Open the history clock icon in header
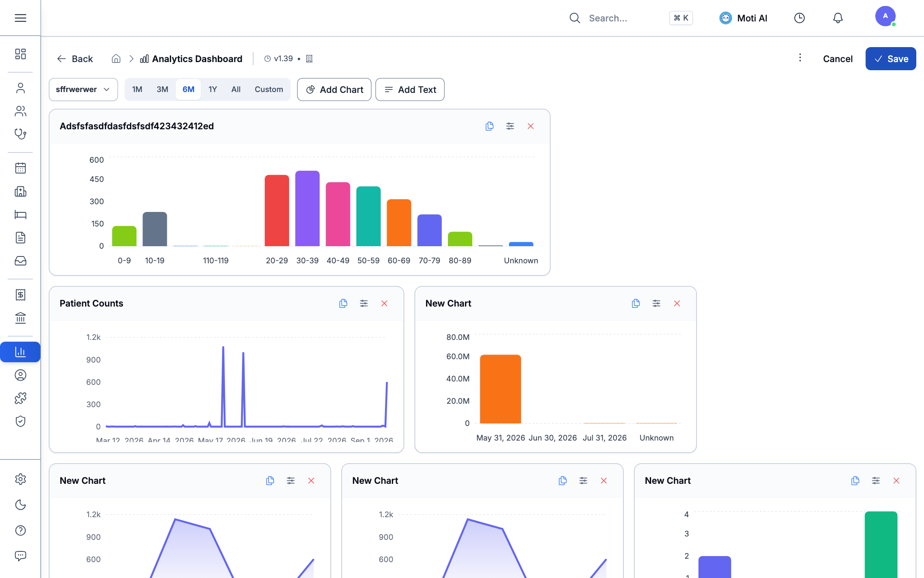 (799, 18)
